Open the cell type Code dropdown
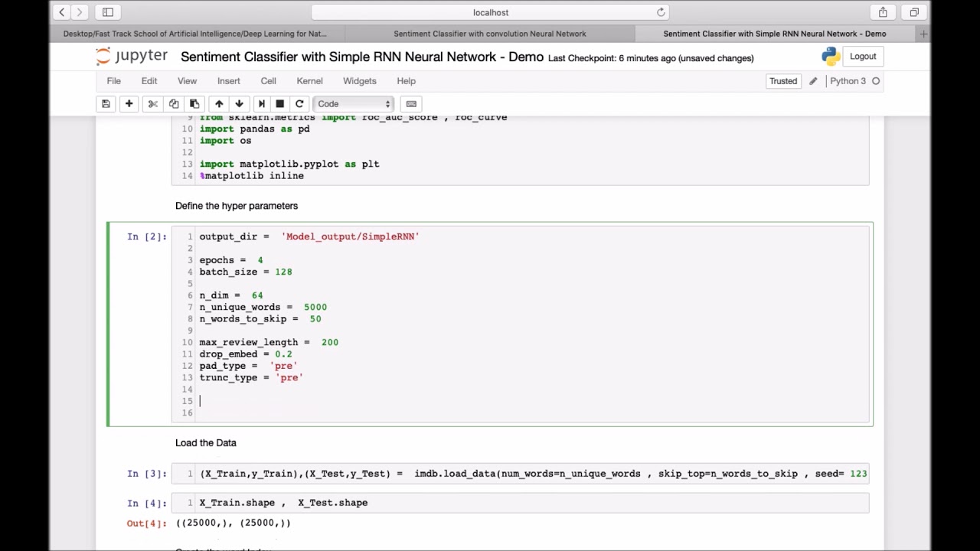Screen dimensions: 980x551 pyautogui.click(x=354, y=104)
